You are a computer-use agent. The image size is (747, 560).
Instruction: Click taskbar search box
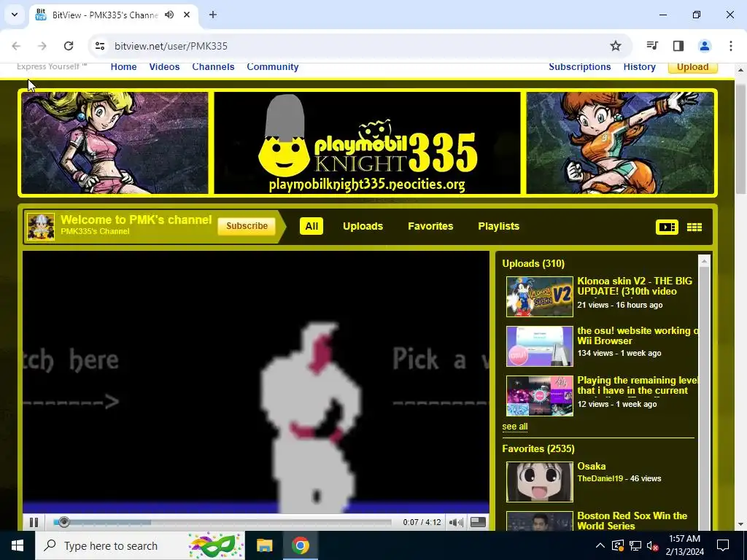tap(140, 545)
